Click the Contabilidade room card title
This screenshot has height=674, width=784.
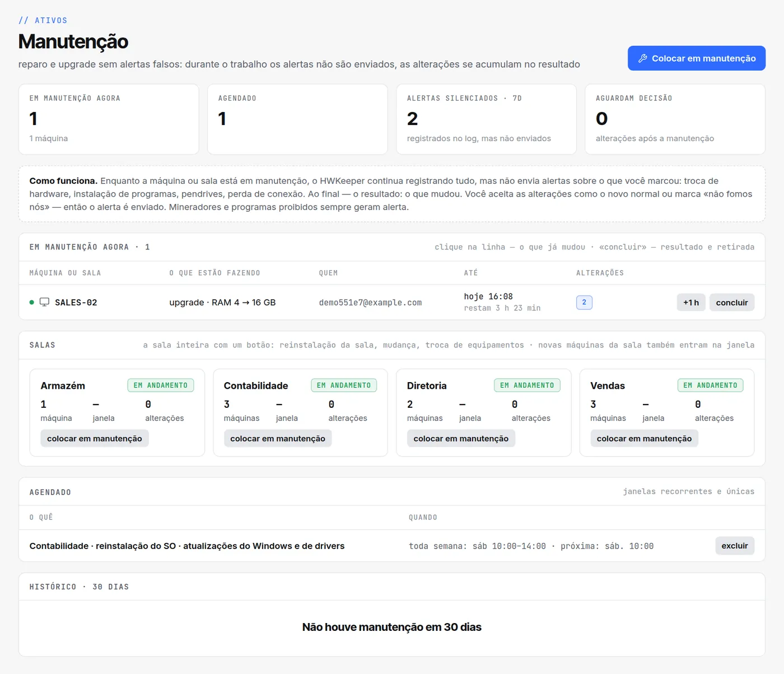click(256, 385)
